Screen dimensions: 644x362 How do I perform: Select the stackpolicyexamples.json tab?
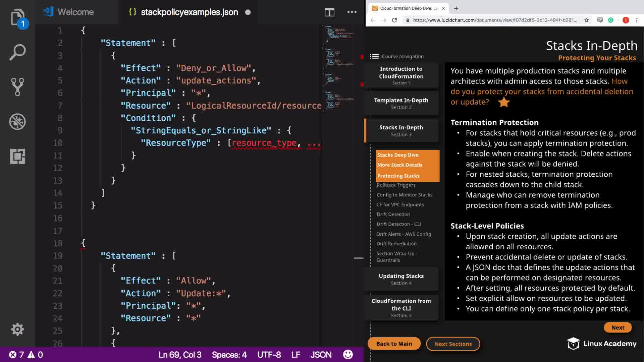[x=189, y=12]
